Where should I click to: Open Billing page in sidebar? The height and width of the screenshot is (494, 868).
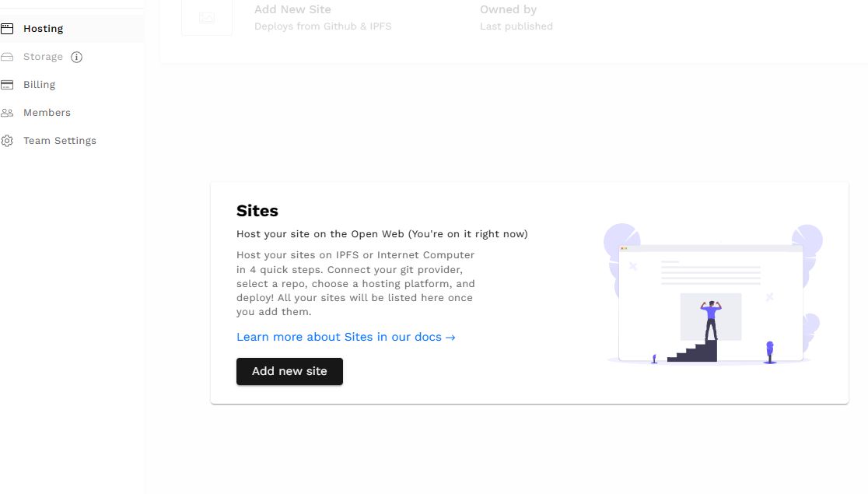pyautogui.click(x=40, y=85)
